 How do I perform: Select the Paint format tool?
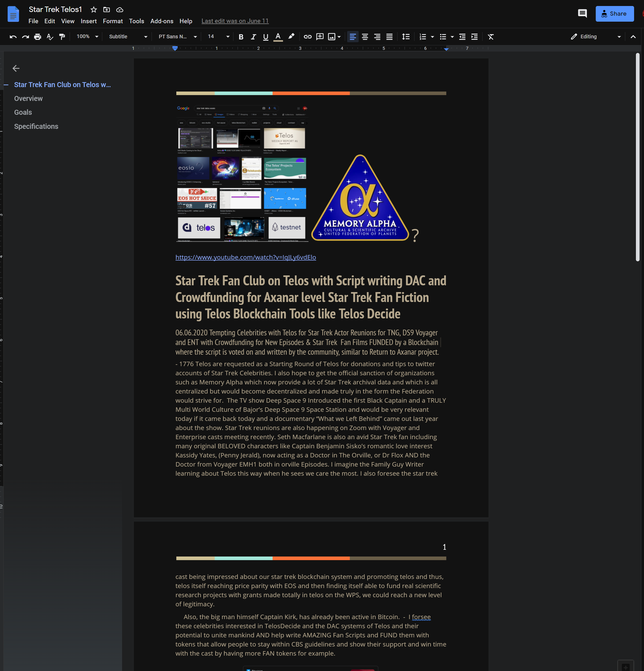pos(62,37)
